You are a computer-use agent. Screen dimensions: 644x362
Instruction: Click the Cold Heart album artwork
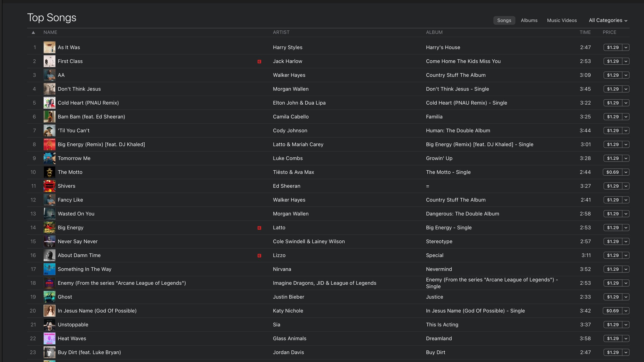pyautogui.click(x=49, y=103)
